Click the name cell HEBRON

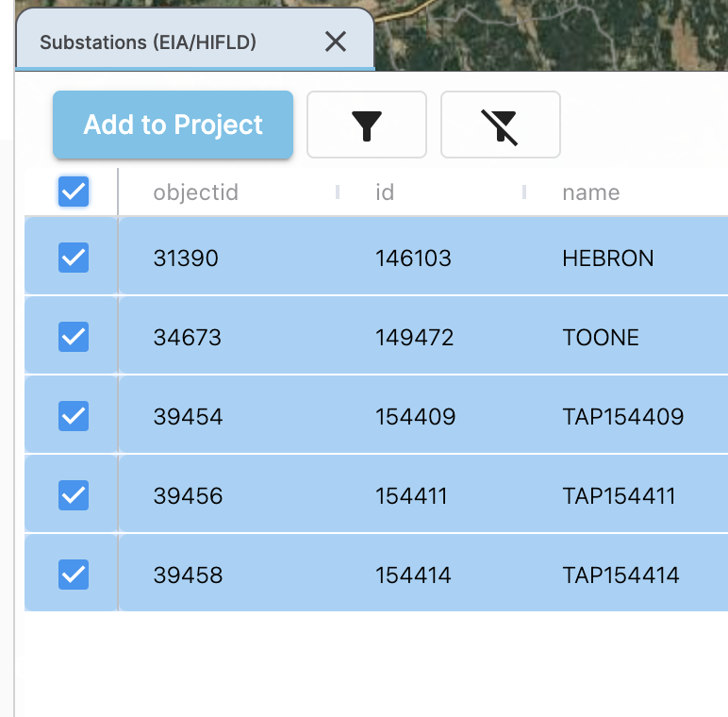(x=608, y=258)
